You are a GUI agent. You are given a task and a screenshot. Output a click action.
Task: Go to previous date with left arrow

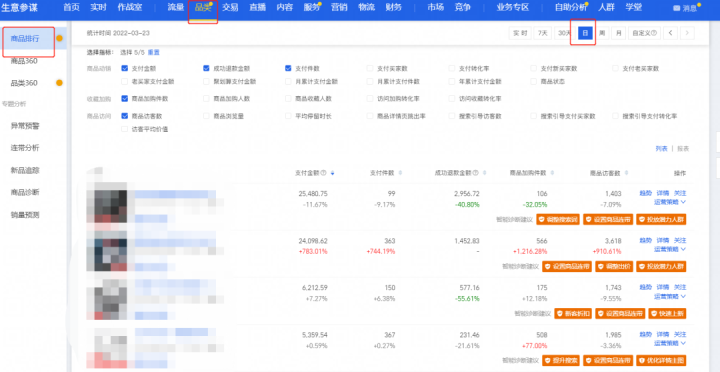tap(671, 33)
